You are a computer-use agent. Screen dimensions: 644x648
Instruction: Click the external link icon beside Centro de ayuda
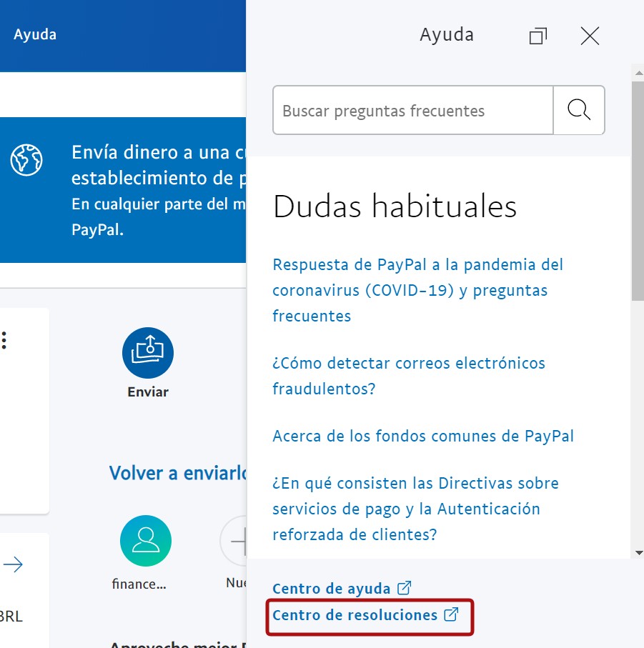click(x=405, y=588)
